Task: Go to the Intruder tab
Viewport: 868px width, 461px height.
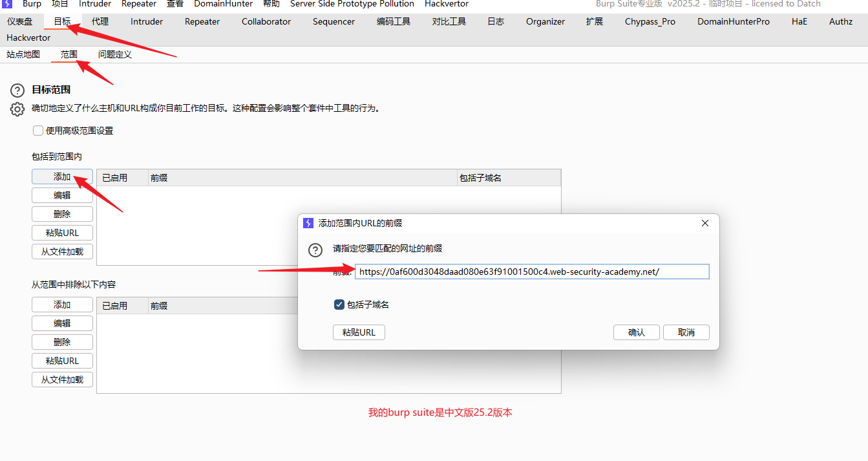Action: tap(147, 21)
